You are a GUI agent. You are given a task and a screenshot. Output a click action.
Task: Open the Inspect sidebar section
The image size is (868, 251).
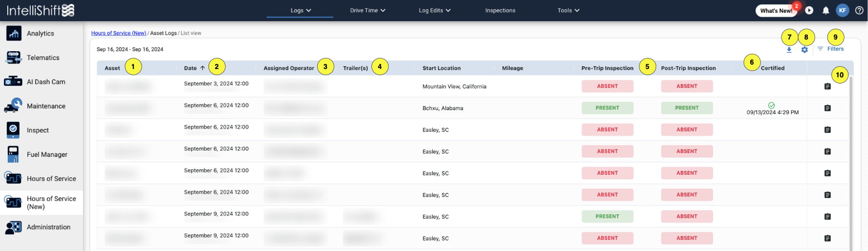coord(41,130)
